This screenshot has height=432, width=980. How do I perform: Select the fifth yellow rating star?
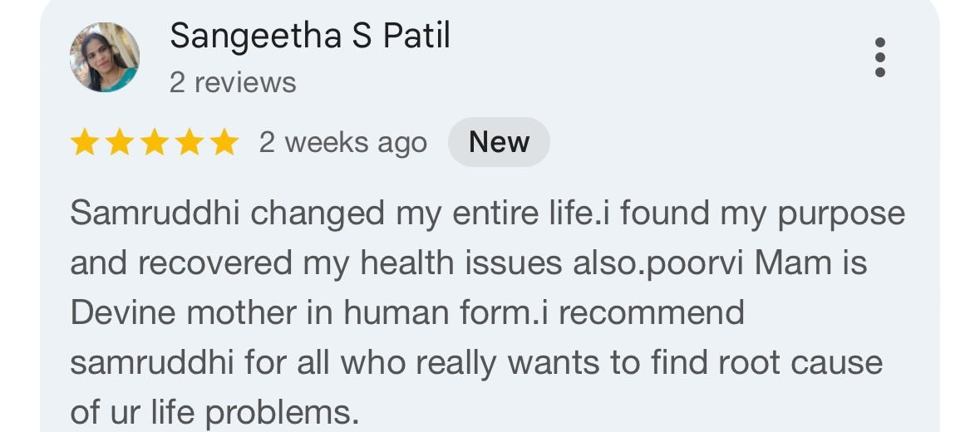tap(224, 143)
